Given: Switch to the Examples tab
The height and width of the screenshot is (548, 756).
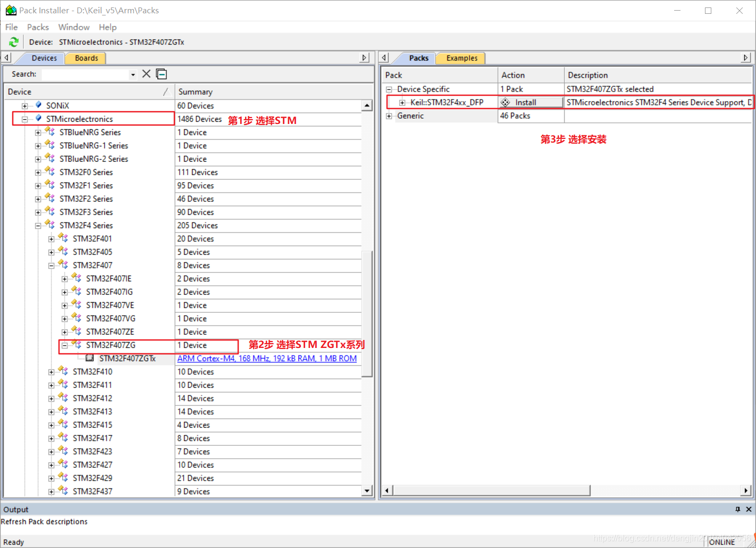Looking at the screenshot, I should (x=461, y=58).
